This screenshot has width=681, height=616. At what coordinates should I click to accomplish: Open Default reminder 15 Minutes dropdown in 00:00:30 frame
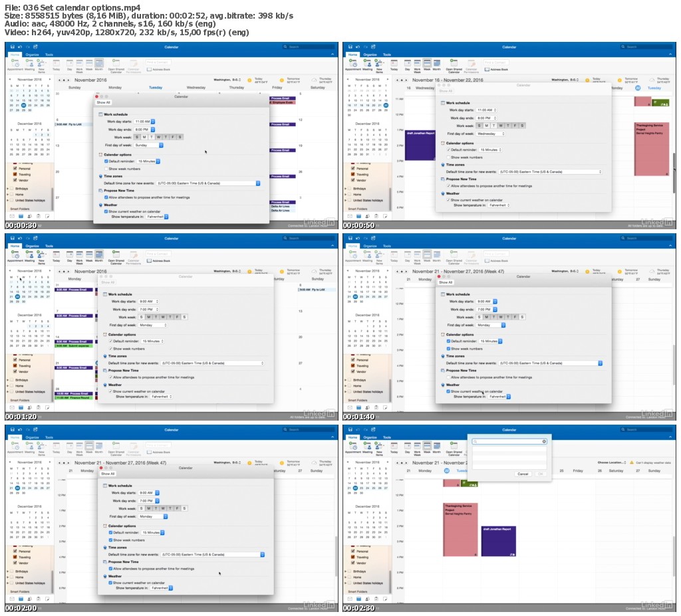pyautogui.click(x=148, y=161)
